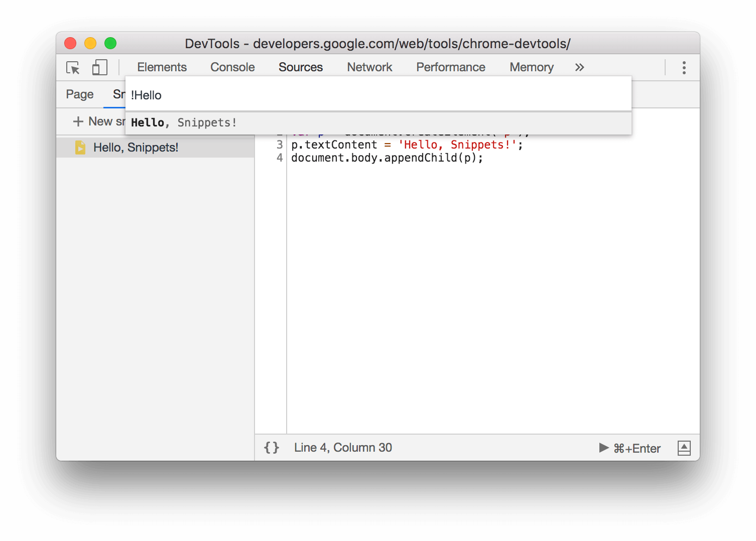Go to the Performance tab
This screenshot has height=541, width=756.
[x=451, y=67]
